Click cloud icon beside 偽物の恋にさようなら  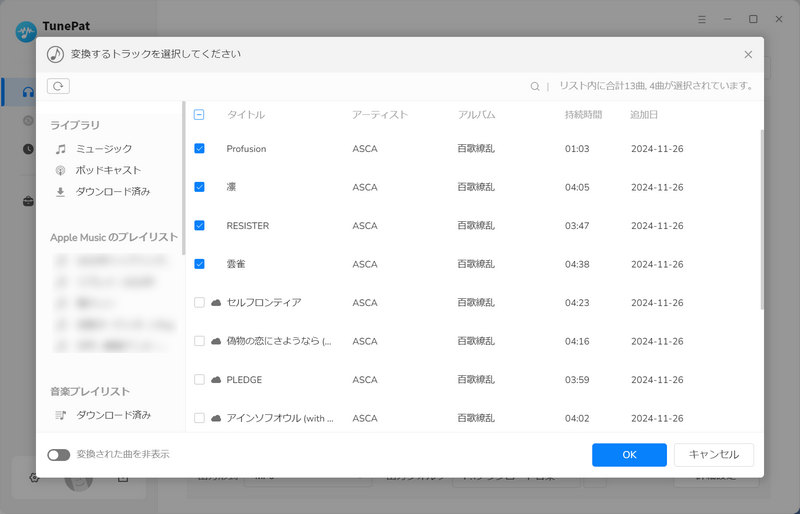(x=216, y=341)
